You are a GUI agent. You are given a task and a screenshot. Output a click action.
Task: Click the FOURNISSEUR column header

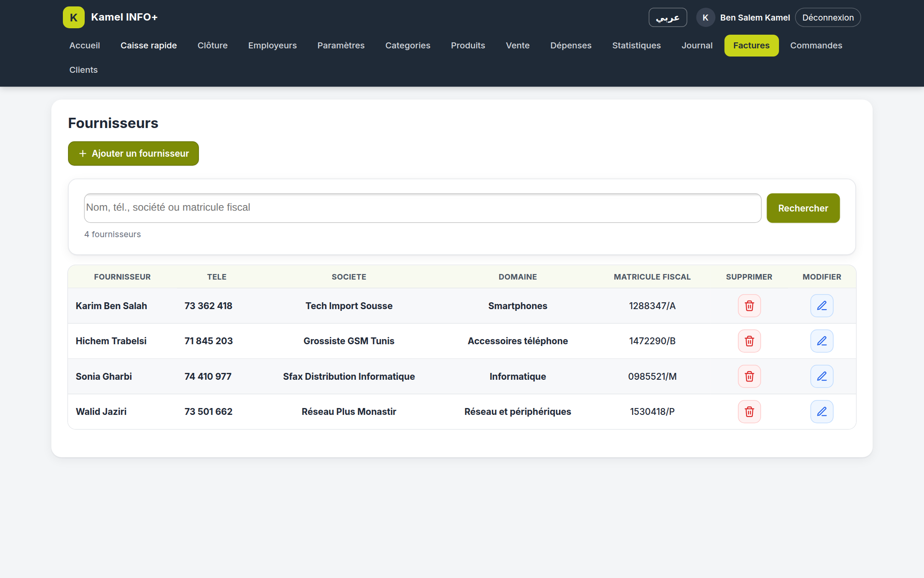[122, 277]
